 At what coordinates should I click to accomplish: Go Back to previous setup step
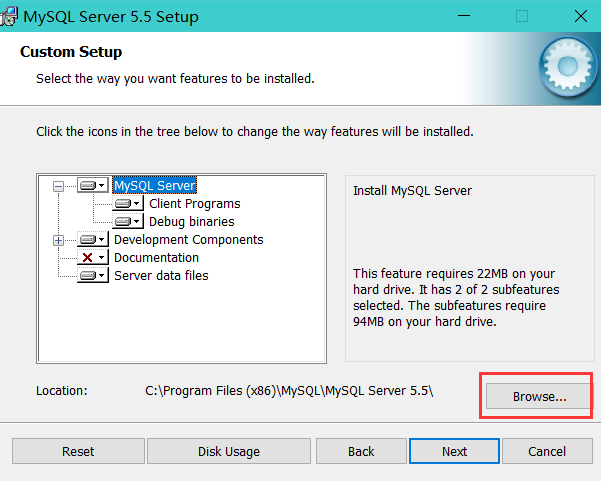361,451
